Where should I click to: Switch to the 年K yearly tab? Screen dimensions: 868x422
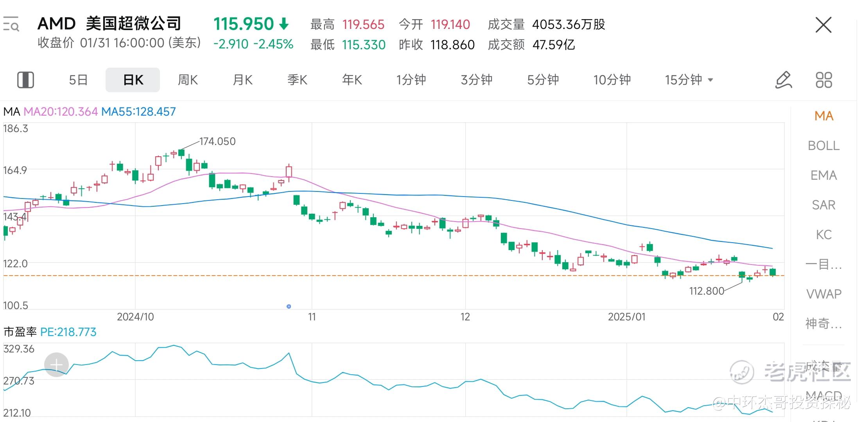pyautogui.click(x=352, y=80)
